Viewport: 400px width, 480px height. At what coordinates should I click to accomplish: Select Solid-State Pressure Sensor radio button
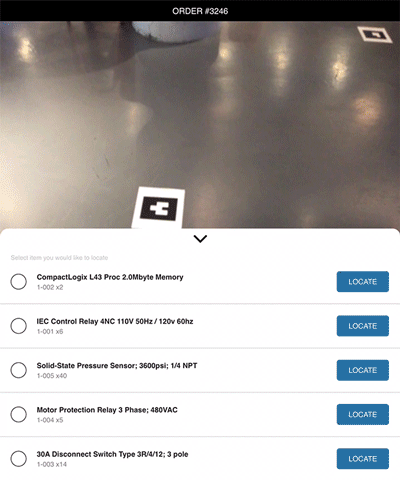click(x=19, y=370)
